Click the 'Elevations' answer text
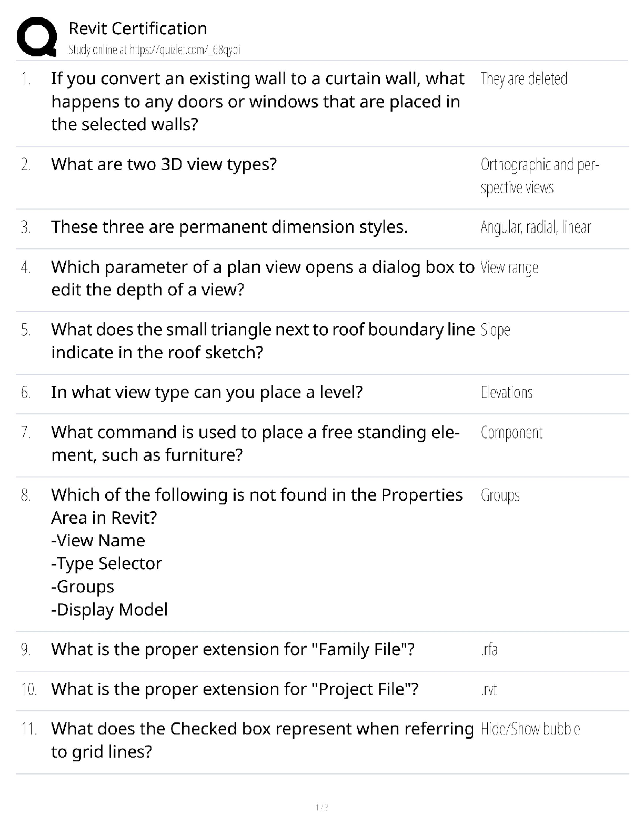This screenshot has width=644, height=834. click(x=507, y=393)
